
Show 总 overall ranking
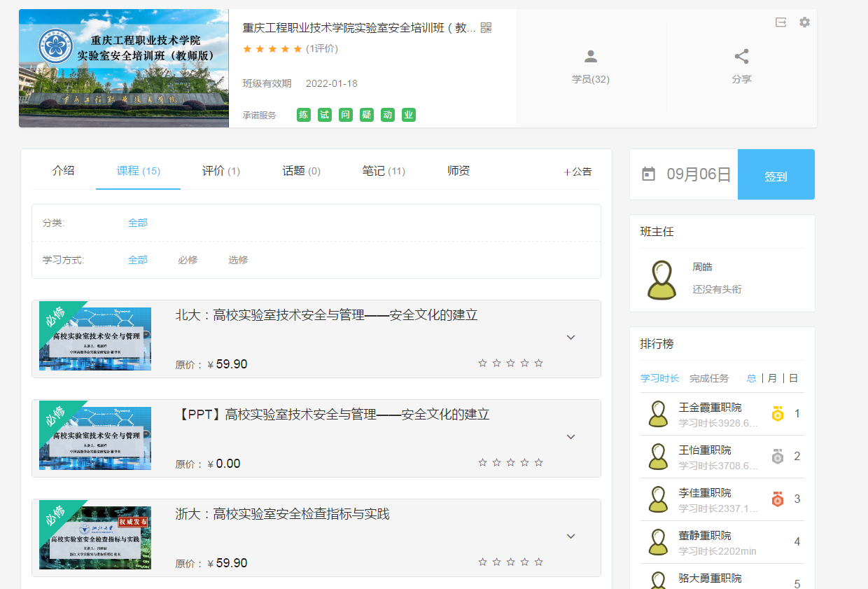coord(751,378)
